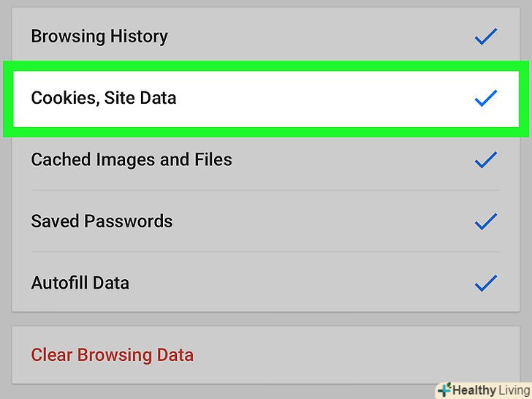Screen dimensions: 532x399
Task: Toggle the Cookies, Site Data checkmark
Action: pyautogui.click(x=485, y=98)
